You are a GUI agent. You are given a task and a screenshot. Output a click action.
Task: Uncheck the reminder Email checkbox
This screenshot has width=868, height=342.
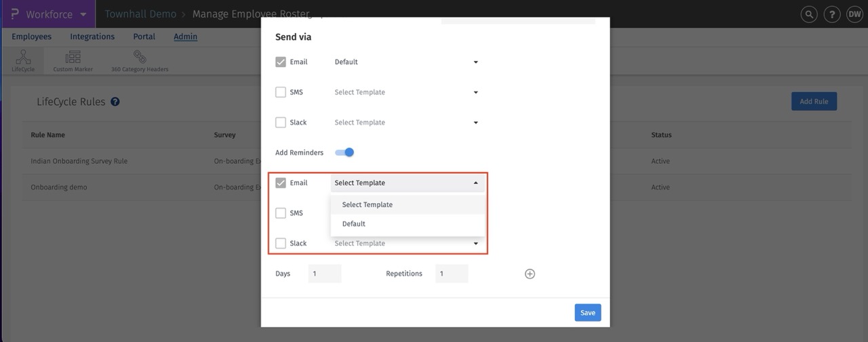pos(281,183)
